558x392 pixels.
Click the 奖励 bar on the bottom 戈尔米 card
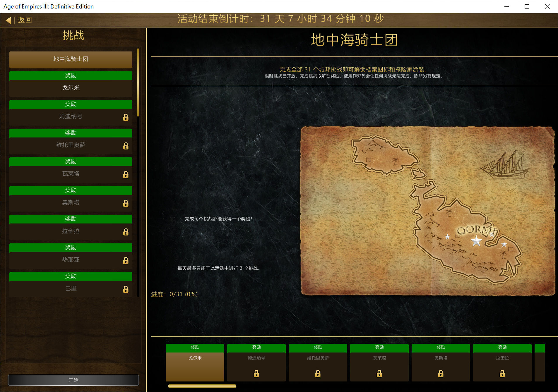pos(195,348)
